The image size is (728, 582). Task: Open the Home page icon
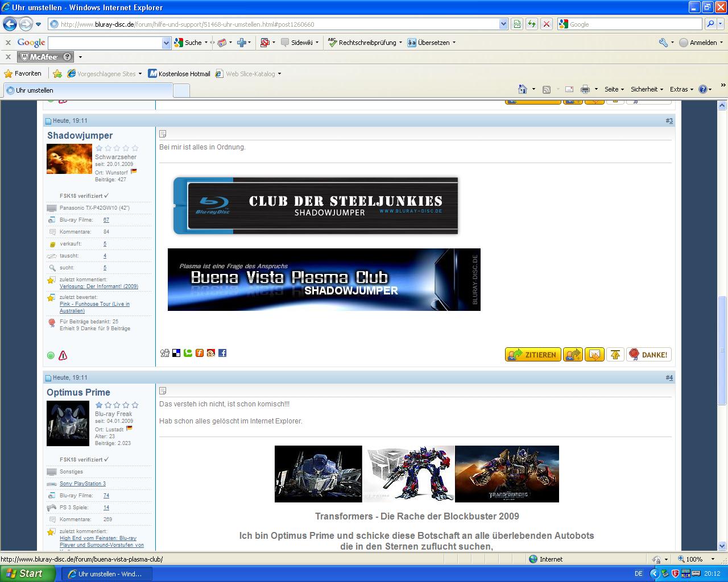[x=523, y=89]
